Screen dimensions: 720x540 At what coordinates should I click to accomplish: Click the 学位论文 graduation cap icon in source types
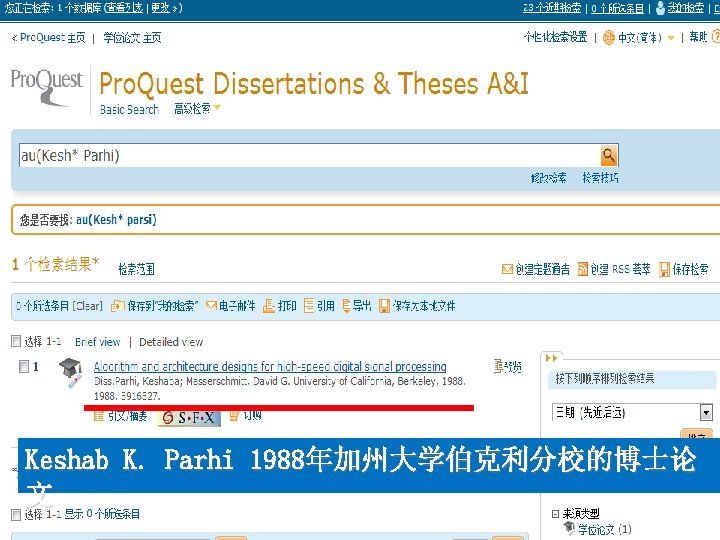[569, 529]
